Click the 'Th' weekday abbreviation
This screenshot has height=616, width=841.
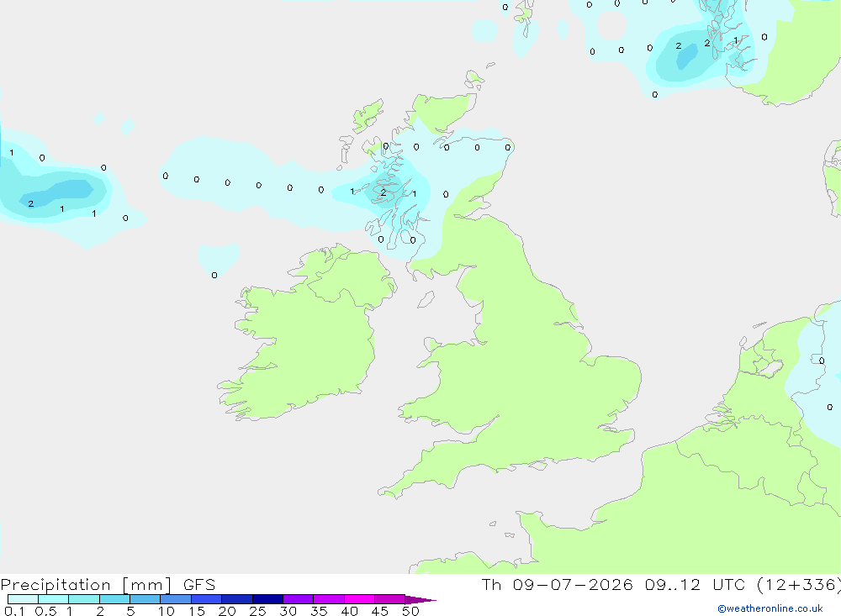pyautogui.click(x=491, y=584)
